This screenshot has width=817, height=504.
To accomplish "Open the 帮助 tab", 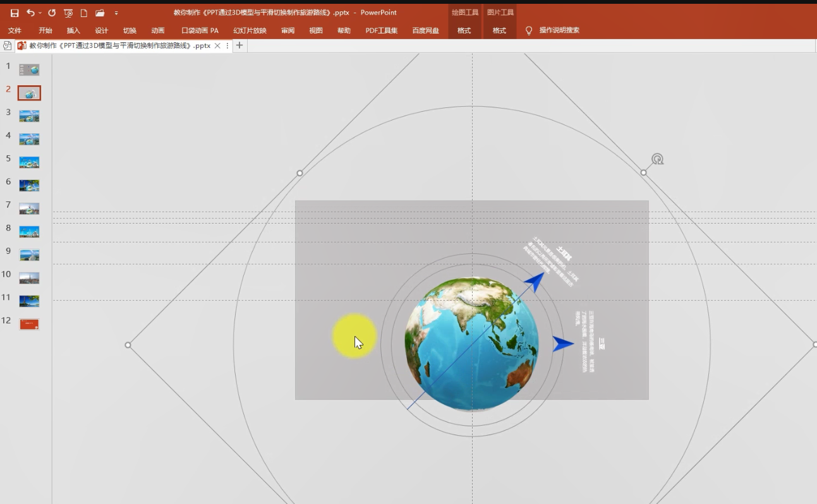I will click(x=344, y=30).
